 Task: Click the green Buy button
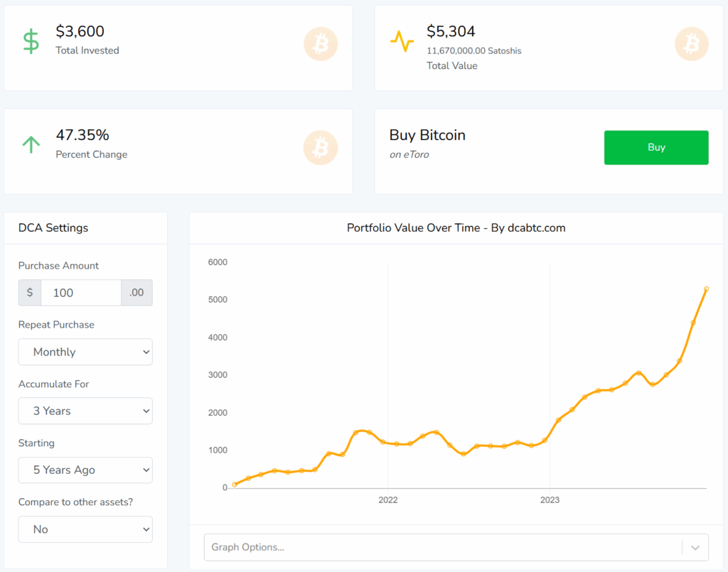(655, 147)
